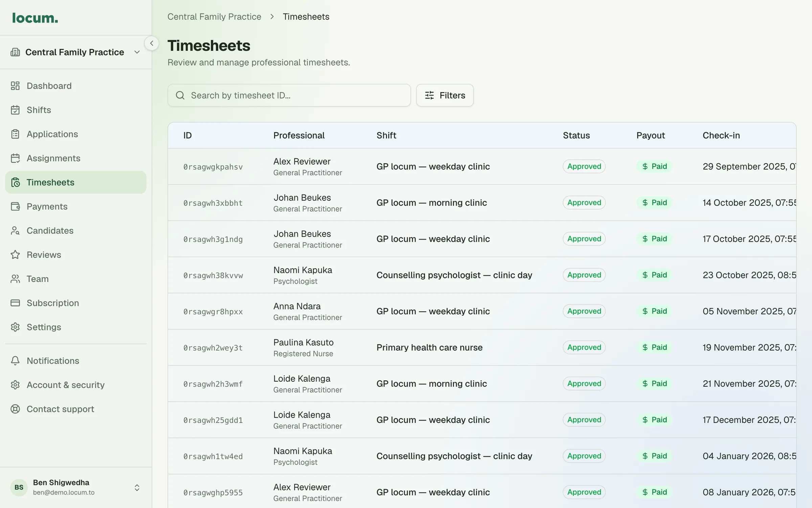Click the Subscription card icon
The height and width of the screenshot is (508, 812).
15,303
